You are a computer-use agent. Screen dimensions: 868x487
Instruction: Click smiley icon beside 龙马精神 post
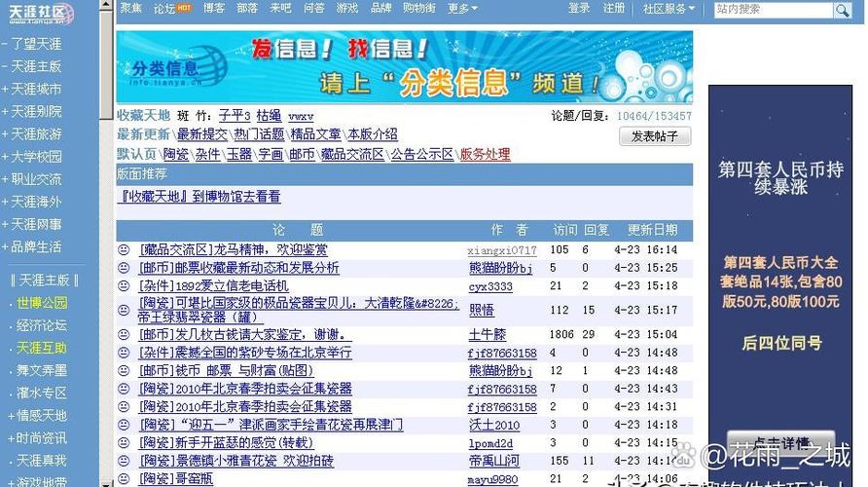tap(124, 250)
